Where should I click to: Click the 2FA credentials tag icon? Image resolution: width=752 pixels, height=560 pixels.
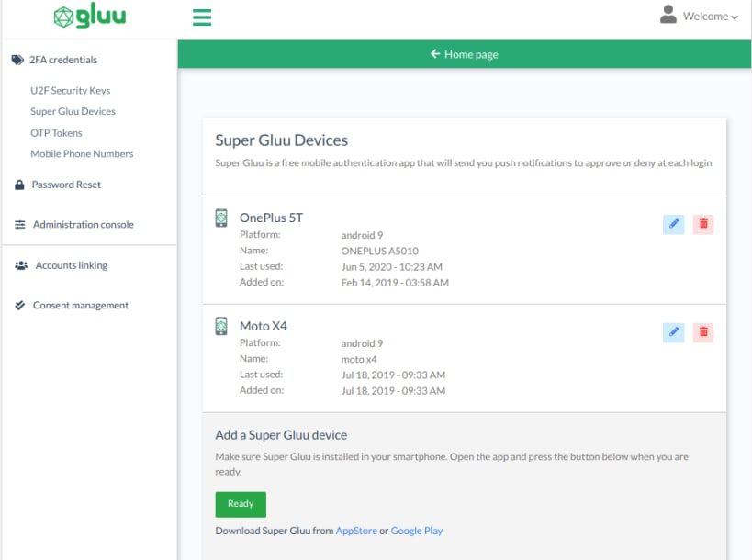(x=17, y=60)
